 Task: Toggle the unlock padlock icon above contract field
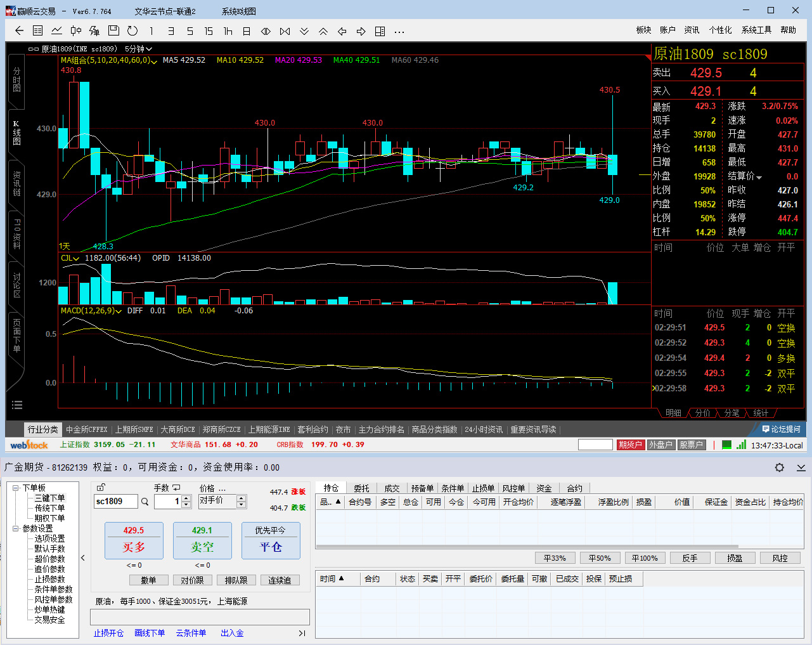(x=101, y=487)
